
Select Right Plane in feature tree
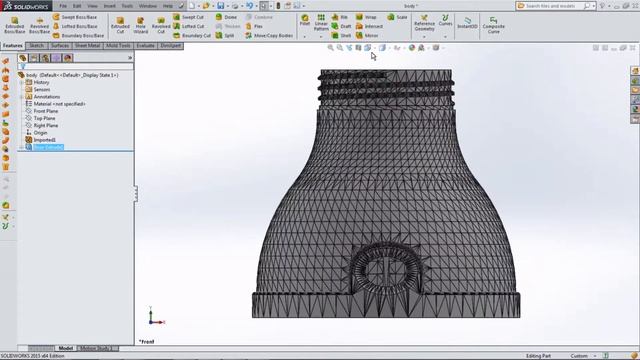(42, 126)
